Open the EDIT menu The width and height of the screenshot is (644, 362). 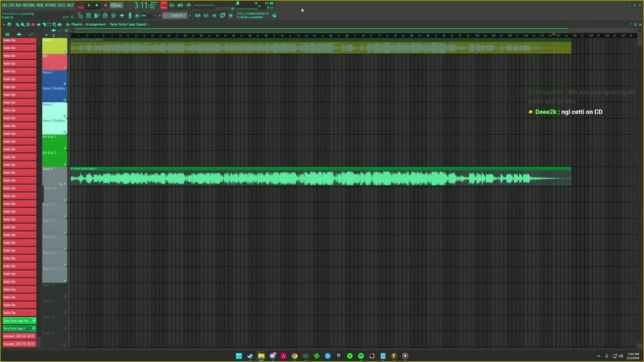click(12, 5)
